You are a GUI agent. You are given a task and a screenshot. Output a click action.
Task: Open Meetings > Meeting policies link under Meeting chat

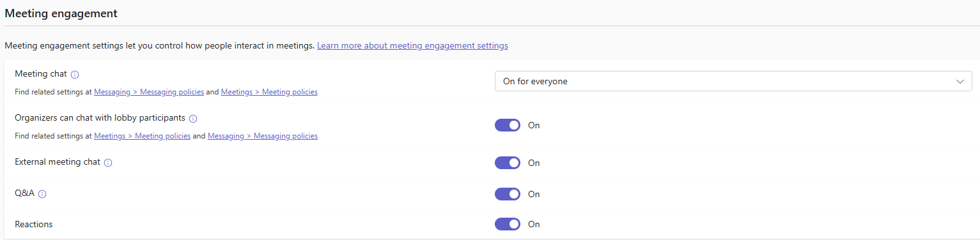pos(269,92)
